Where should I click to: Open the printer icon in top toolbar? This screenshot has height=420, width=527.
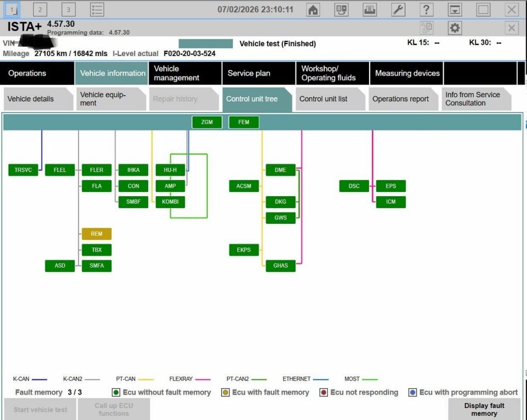click(370, 10)
